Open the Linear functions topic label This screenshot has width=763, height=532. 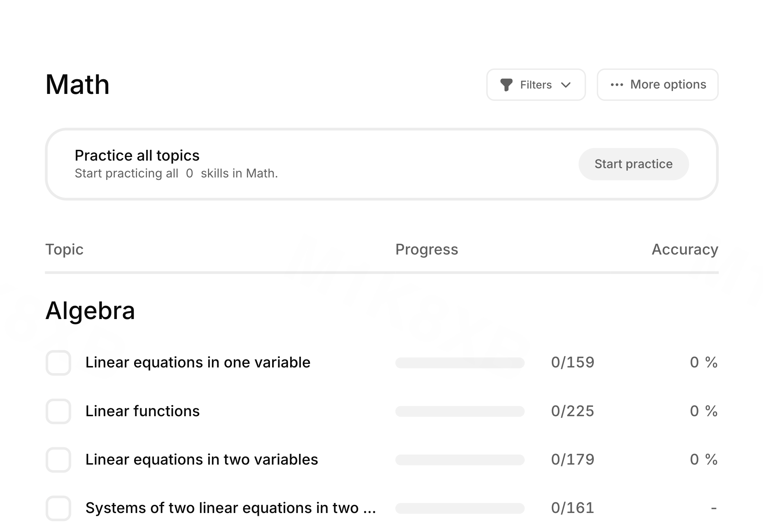coord(142,411)
